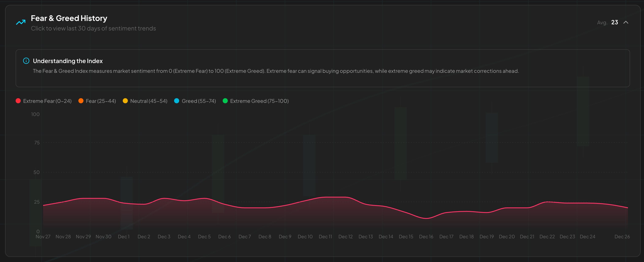Click the orange Fear legend dot
The width and height of the screenshot is (644, 262).
click(81, 101)
